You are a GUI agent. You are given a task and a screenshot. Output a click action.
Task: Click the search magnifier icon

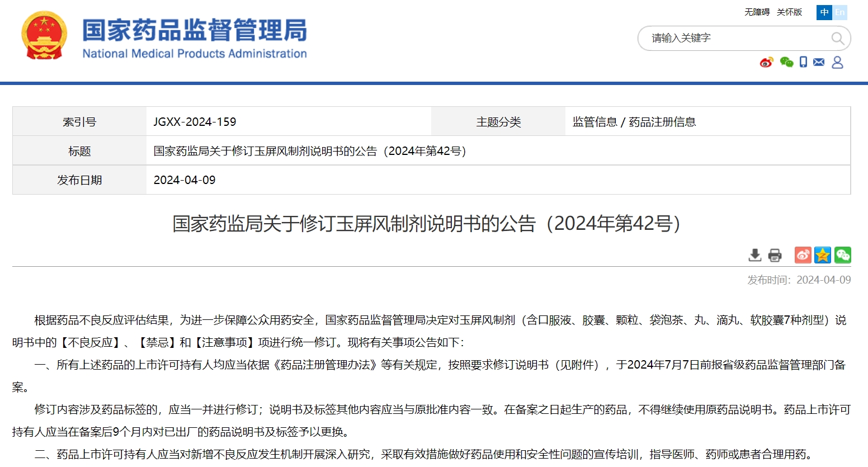(837, 38)
